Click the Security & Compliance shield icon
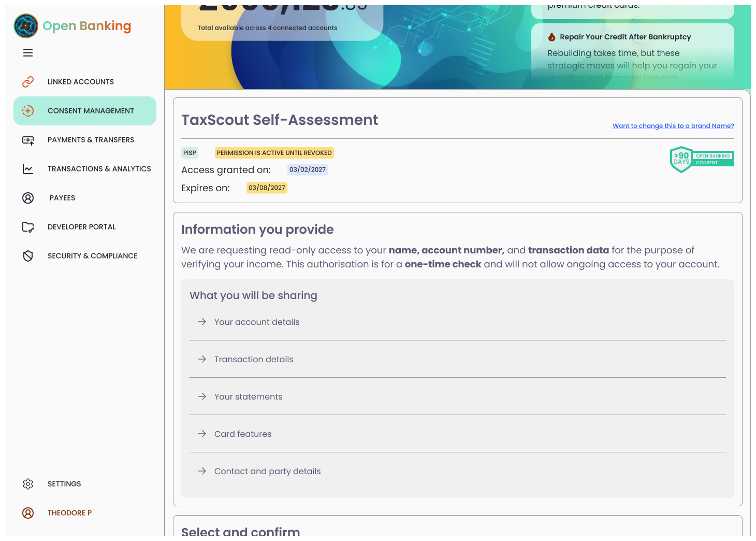756x541 pixels. coord(27,255)
